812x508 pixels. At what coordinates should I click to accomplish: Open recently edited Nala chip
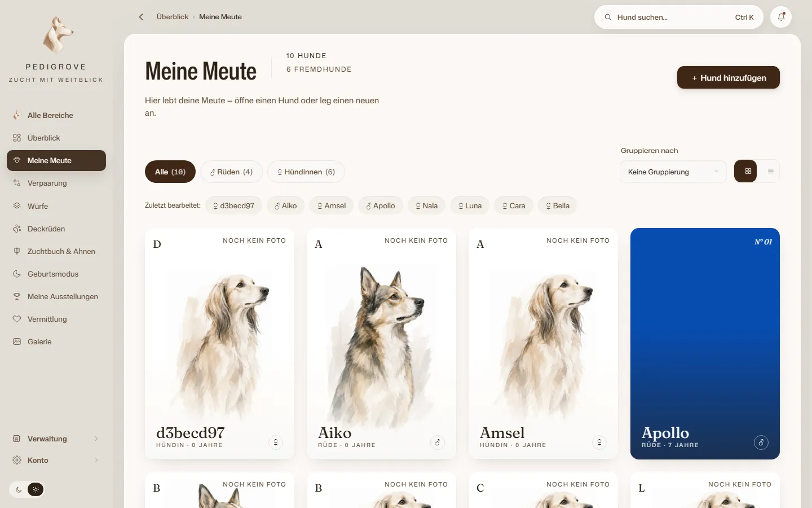[427, 205]
